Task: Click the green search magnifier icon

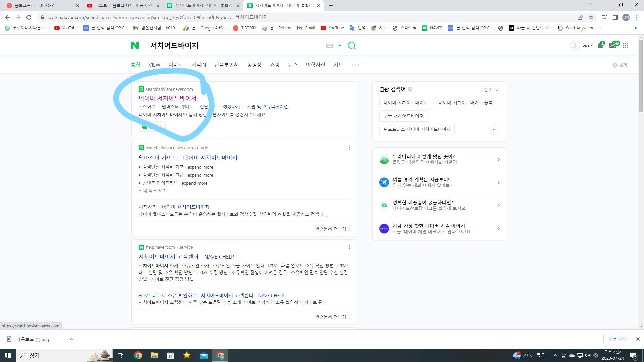Action: click(x=352, y=45)
